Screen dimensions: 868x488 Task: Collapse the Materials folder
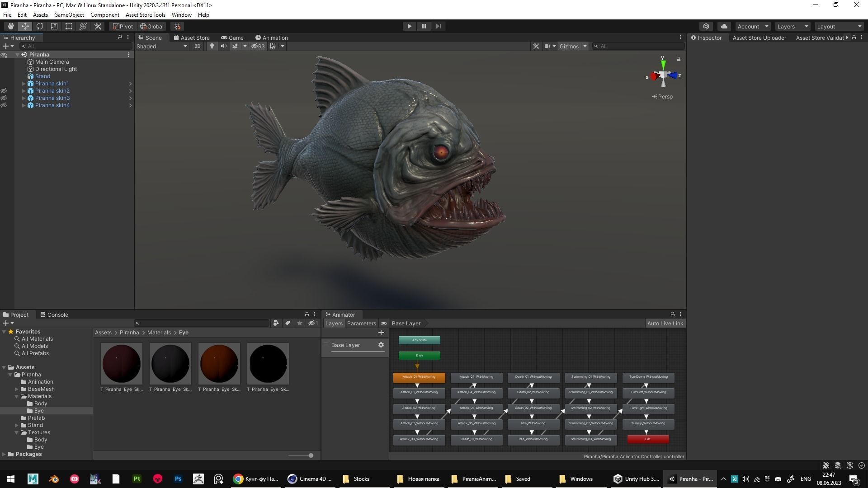pos(17,396)
